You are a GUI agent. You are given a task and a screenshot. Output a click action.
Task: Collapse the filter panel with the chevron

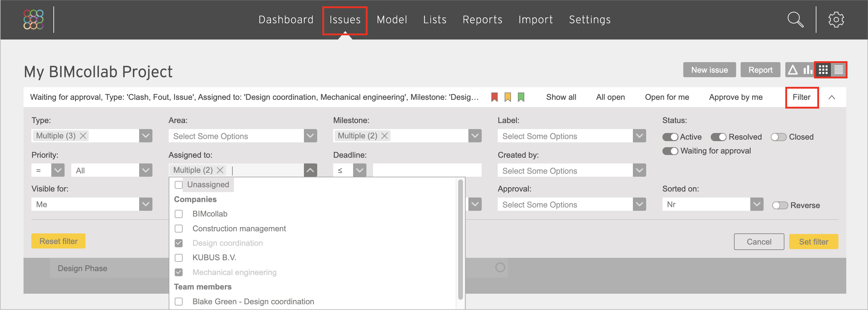(x=831, y=97)
